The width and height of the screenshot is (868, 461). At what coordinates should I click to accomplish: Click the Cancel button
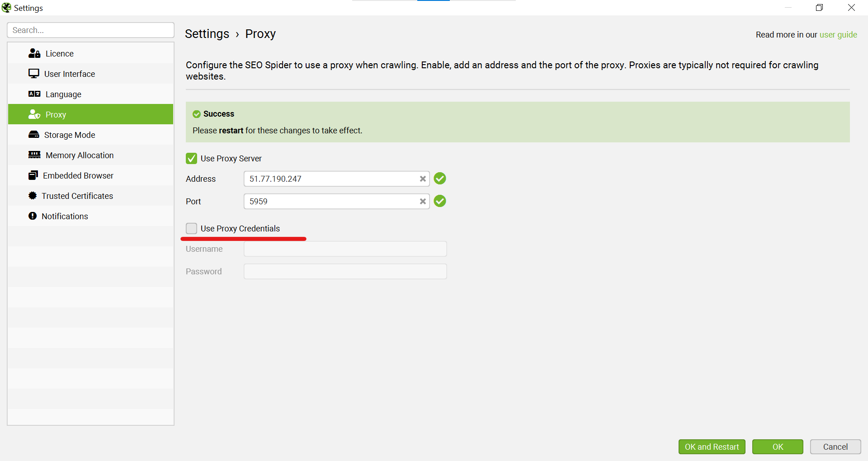tap(835, 447)
